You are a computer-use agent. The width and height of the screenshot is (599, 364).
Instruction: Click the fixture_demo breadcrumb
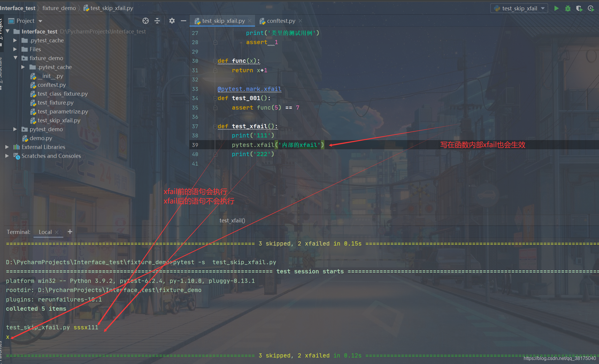click(59, 8)
